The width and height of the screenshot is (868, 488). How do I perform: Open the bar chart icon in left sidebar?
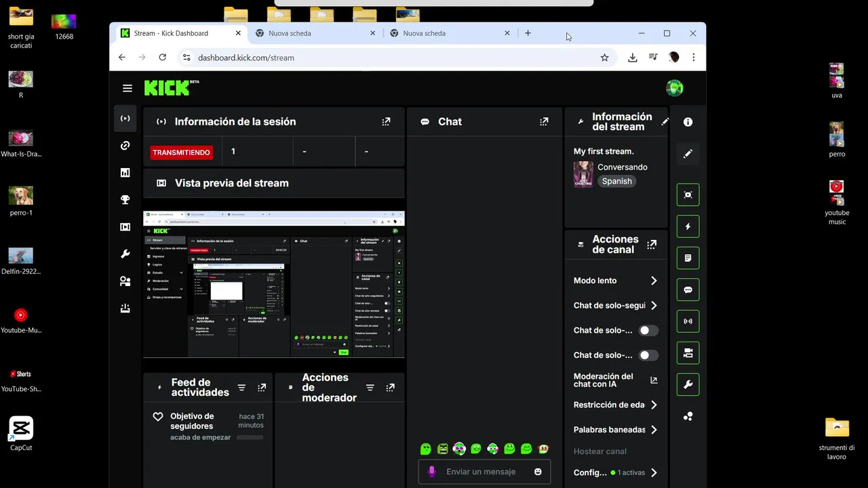125,173
